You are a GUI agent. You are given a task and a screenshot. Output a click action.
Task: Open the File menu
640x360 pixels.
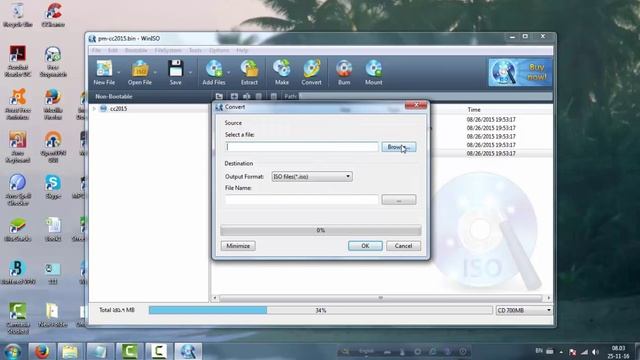tap(96, 50)
